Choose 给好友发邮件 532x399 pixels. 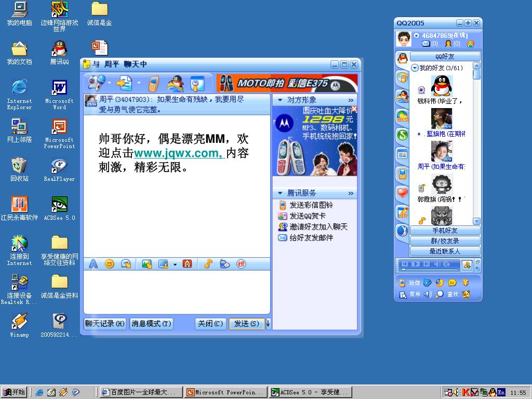(305, 237)
